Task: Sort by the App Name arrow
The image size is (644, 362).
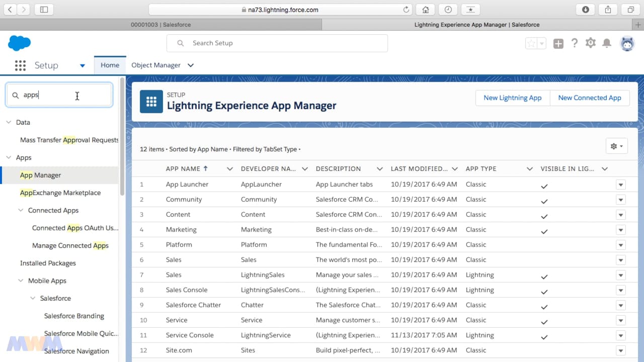Action: pyautogui.click(x=205, y=168)
